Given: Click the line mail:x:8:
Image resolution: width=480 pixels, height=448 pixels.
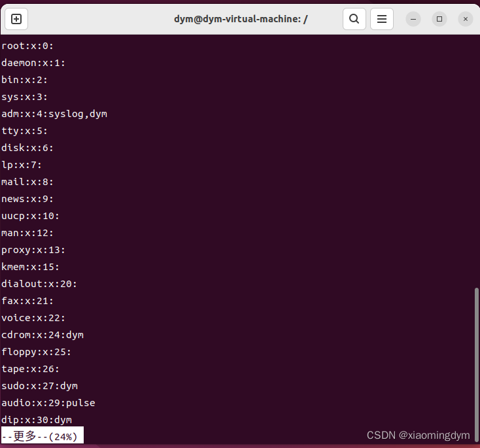Looking at the screenshot, I should click(x=27, y=182).
